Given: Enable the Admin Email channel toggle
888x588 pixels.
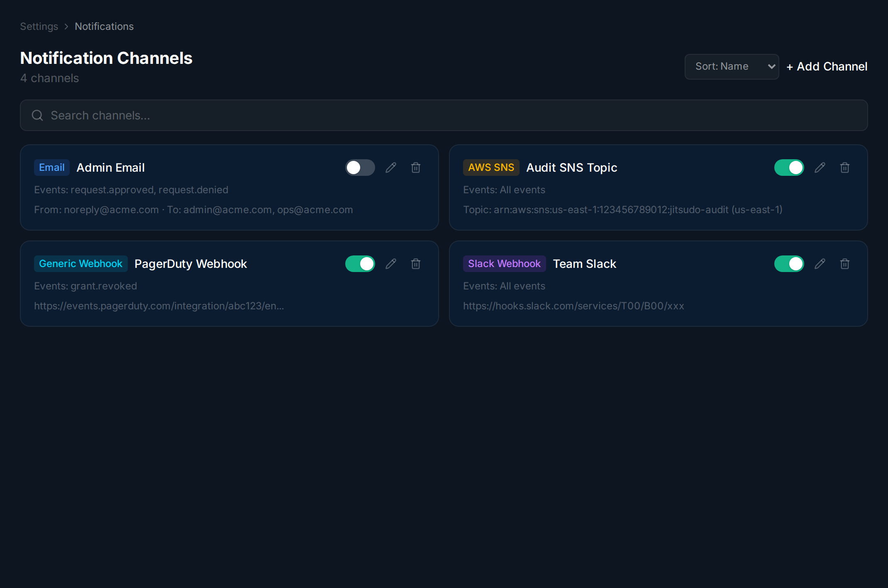Looking at the screenshot, I should pyautogui.click(x=360, y=168).
